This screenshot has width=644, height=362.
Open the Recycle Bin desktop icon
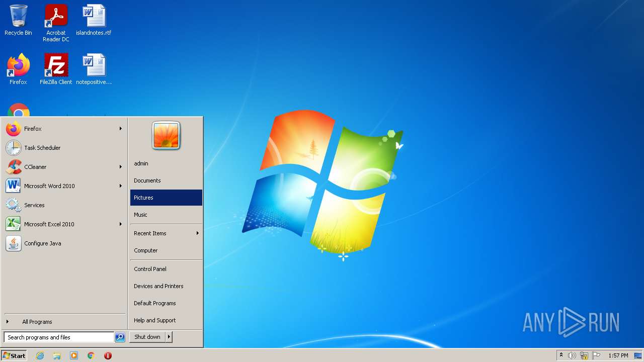pos(18,21)
